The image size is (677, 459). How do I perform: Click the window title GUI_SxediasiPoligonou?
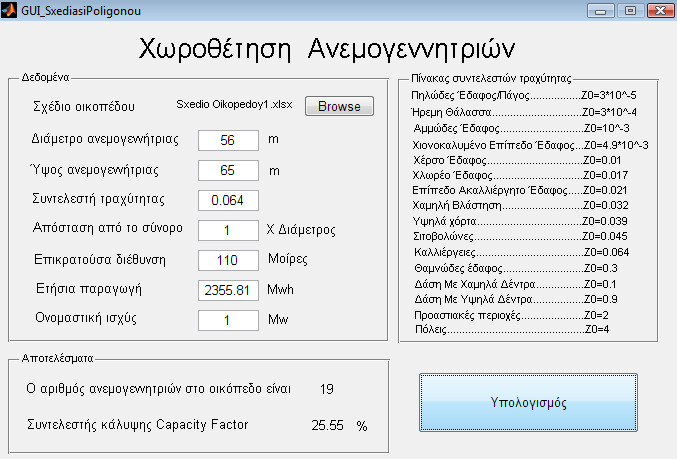point(81,11)
